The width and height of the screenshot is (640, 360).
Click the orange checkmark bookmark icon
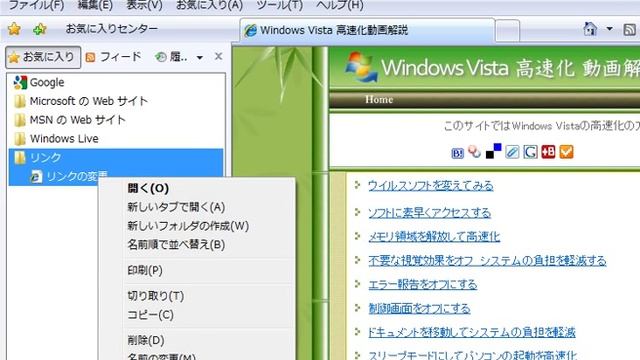click(567, 152)
